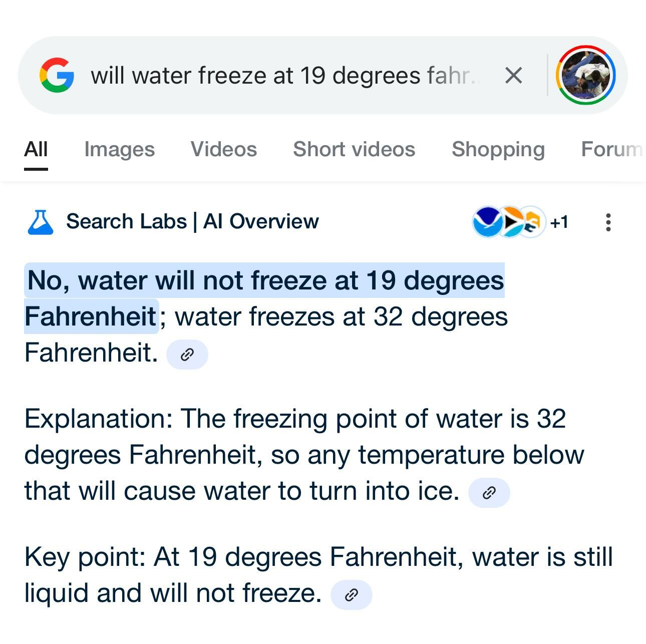Switch to the Images tab
The width and height of the screenshot is (646, 644).
pos(119,149)
